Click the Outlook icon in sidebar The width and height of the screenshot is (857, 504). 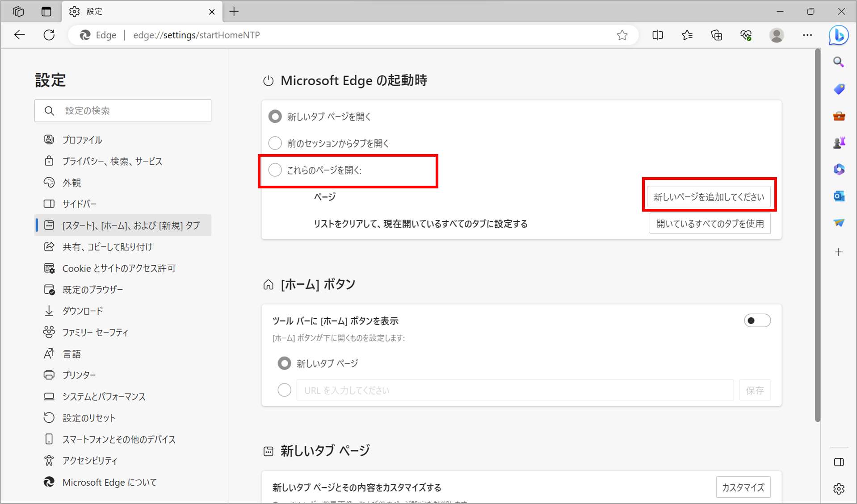(x=839, y=196)
